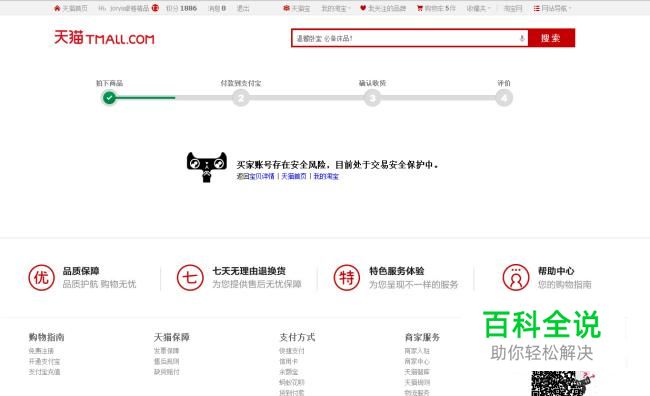Click the microphone icon in search box

522,38
